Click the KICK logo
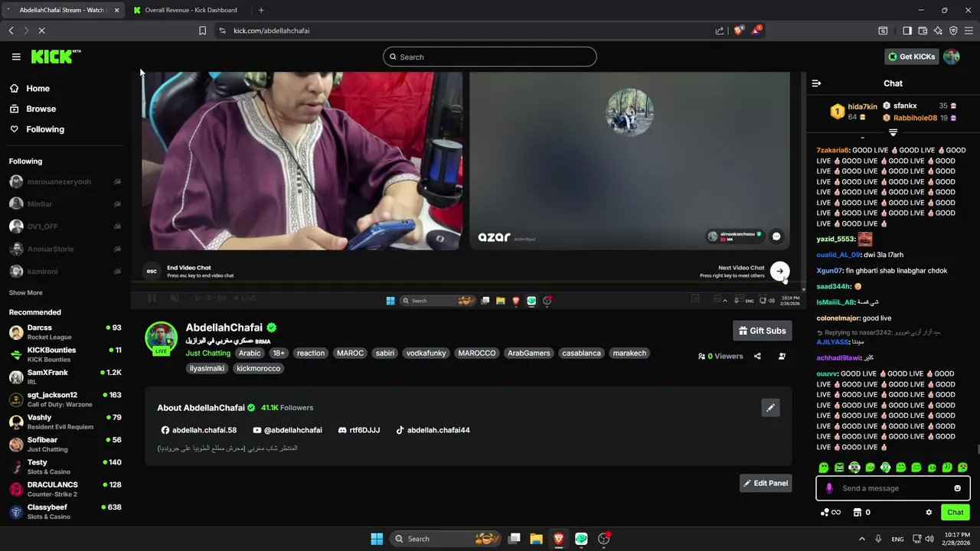This screenshot has width=980, height=551. coord(55,57)
